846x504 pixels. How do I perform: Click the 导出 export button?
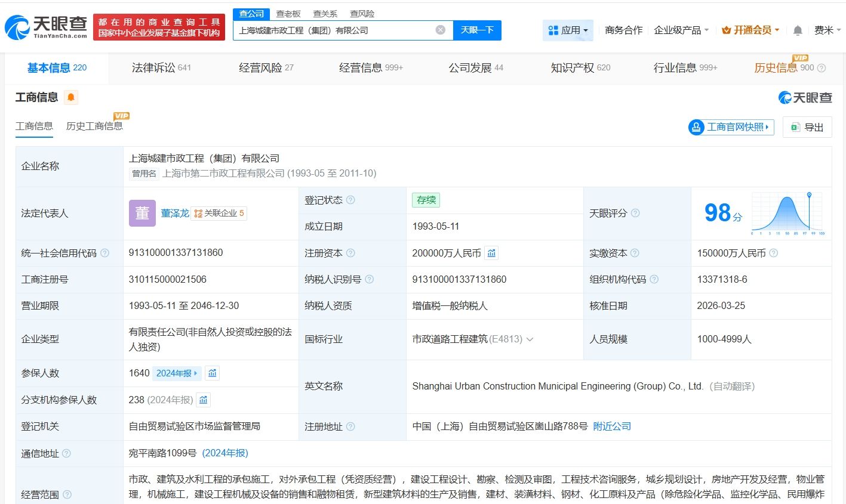(x=807, y=127)
